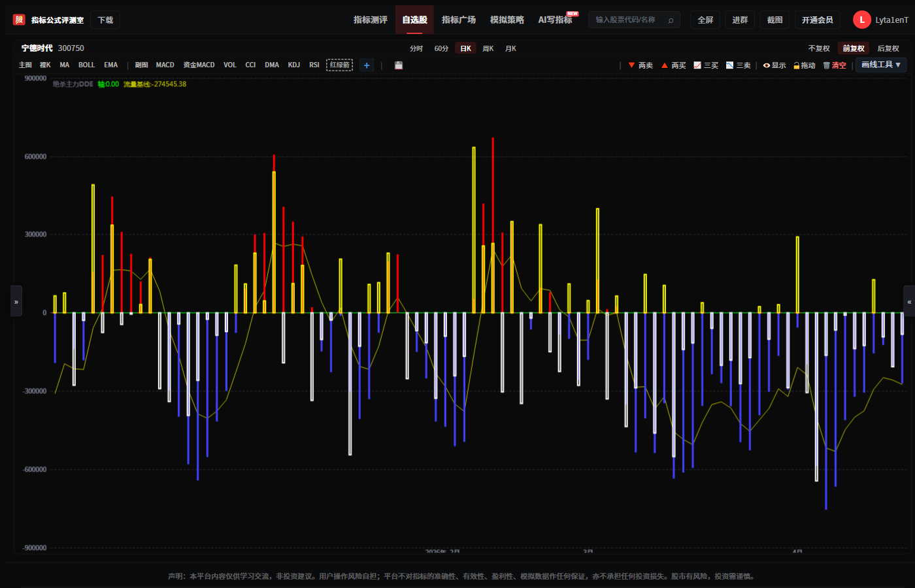Viewport: 915px width, 588px height.
Task: Toggle 显示 eye visibility
Action: point(774,65)
